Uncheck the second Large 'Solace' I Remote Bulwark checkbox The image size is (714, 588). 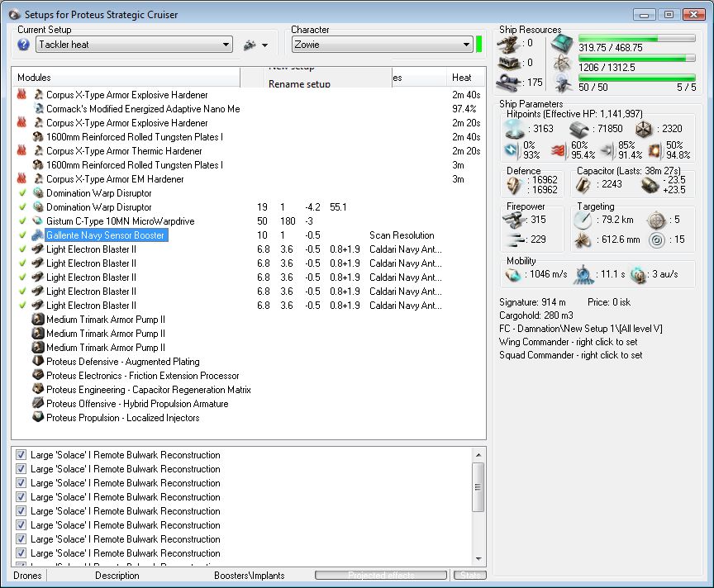click(21, 469)
